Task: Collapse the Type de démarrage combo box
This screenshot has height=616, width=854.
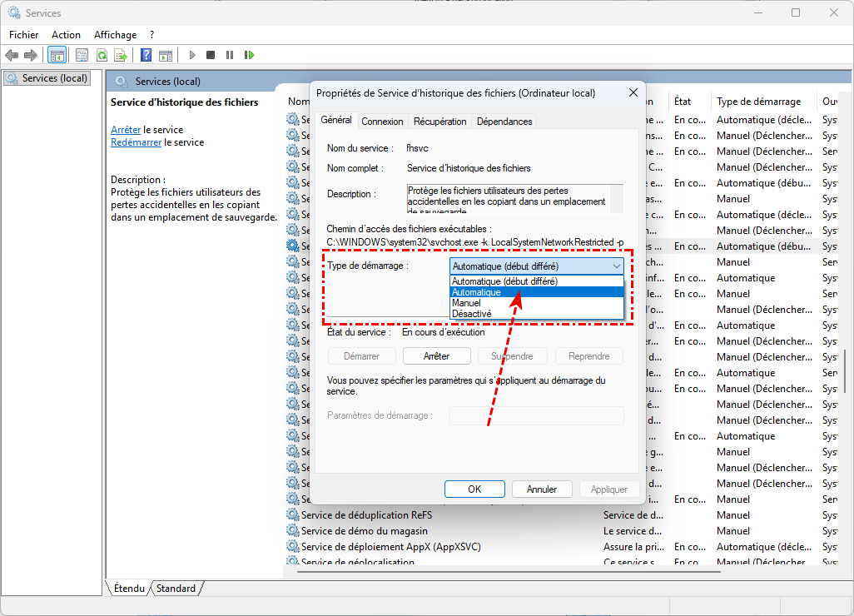Action: coord(616,266)
